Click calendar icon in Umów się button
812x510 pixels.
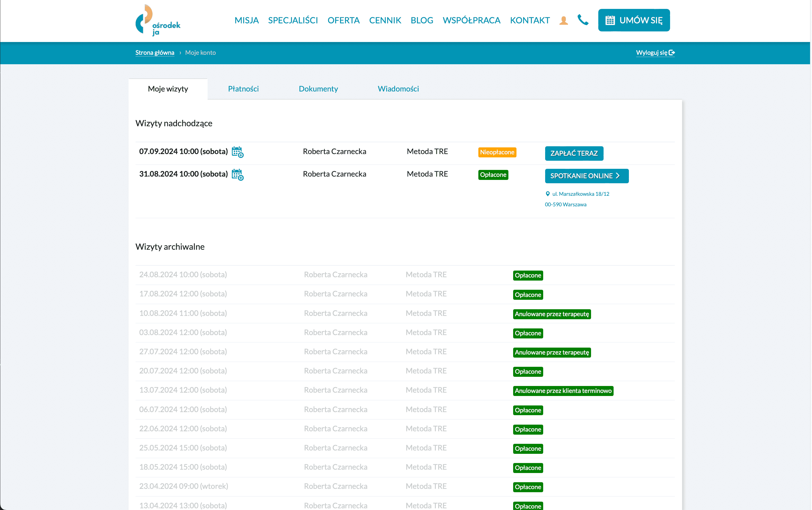click(610, 20)
